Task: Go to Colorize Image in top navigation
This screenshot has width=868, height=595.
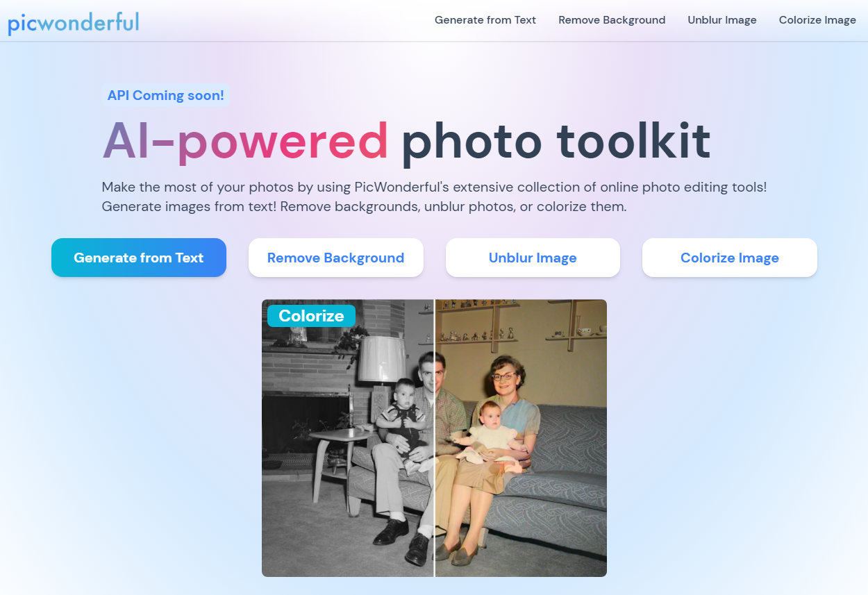Action: [817, 20]
